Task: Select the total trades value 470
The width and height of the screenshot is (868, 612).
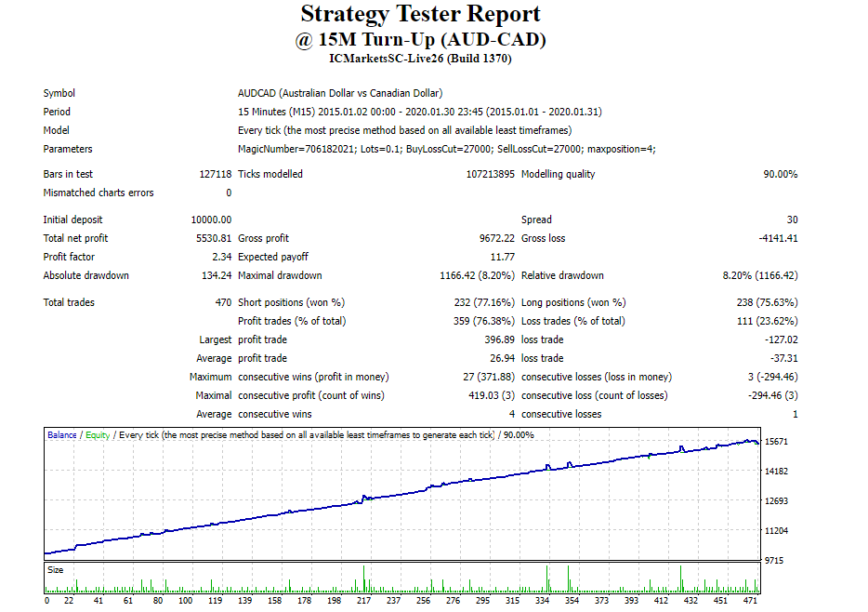Action: (224, 302)
